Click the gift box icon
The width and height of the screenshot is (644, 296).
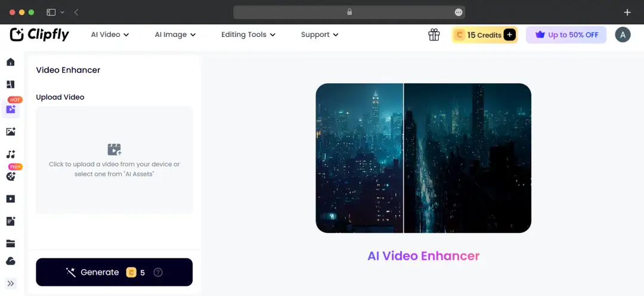click(x=434, y=35)
